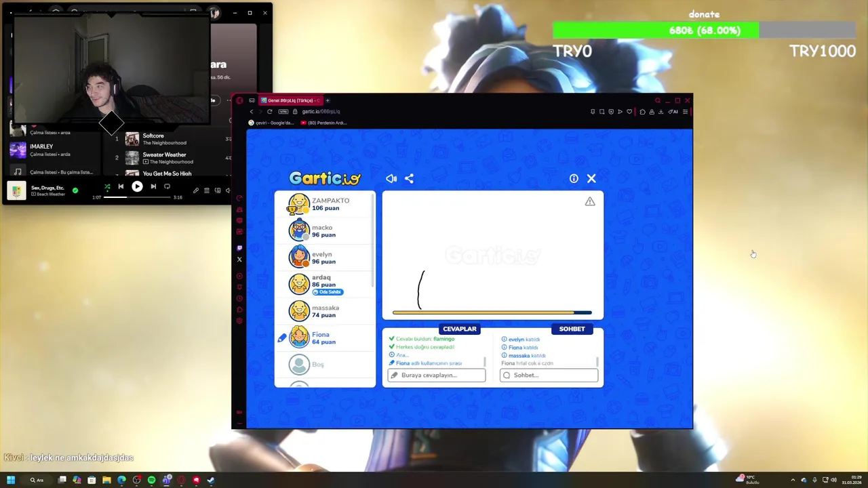
Task: Click the report warning triangle on canvas
Action: [590, 201]
